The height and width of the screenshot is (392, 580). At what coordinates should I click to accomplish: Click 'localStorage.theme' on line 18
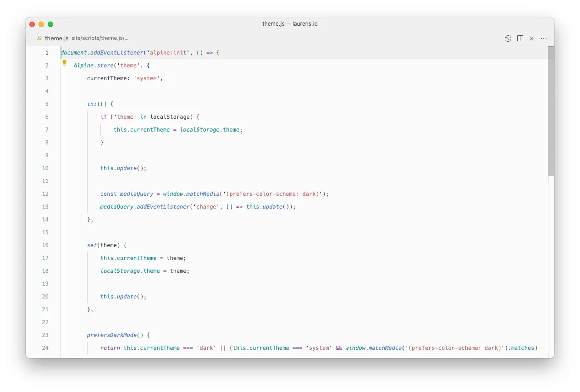130,271
